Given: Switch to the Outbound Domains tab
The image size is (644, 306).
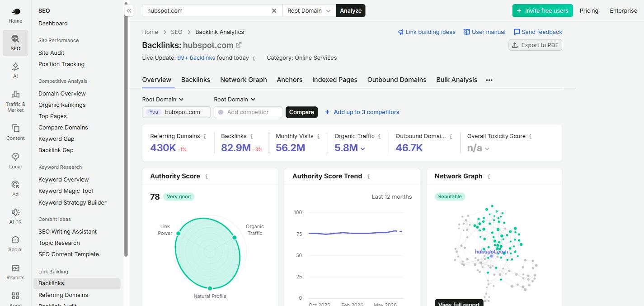Looking at the screenshot, I should tap(397, 80).
